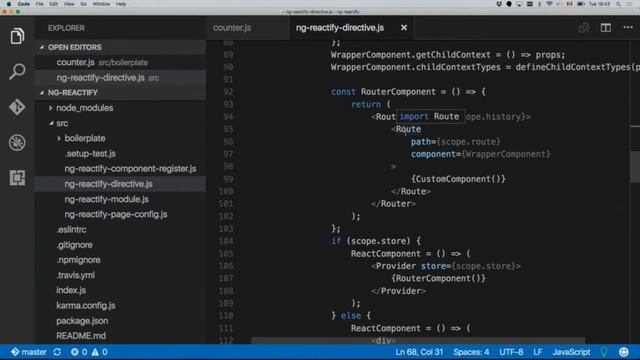Click line number 92 in the gutter
The image size is (640, 360).
[228, 92]
